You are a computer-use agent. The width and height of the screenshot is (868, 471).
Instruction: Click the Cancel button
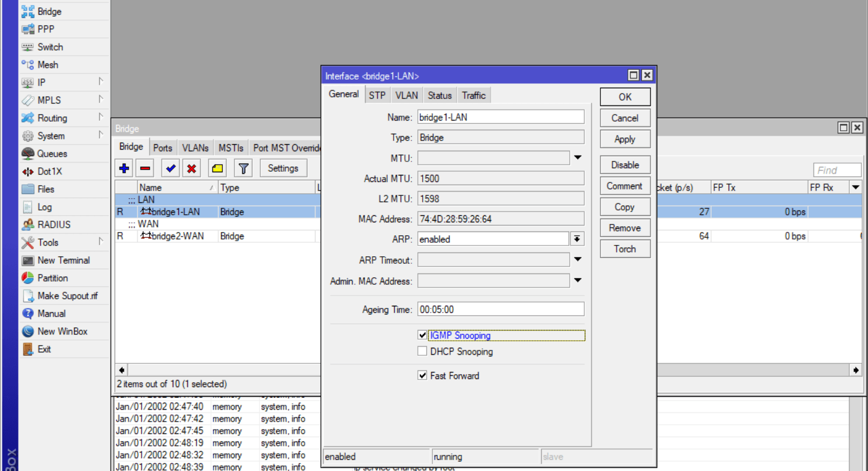pos(625,118)
